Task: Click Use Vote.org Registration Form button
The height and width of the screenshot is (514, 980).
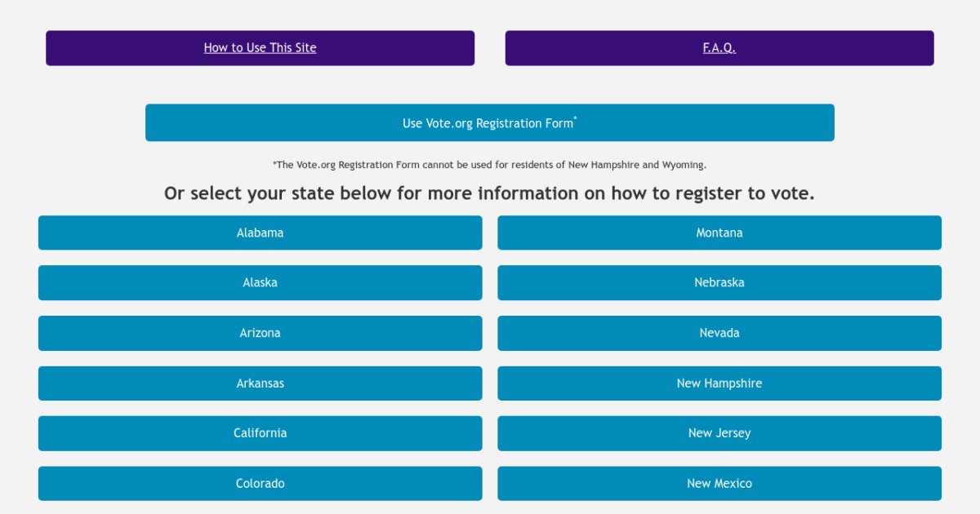Action: click(489, 123)
